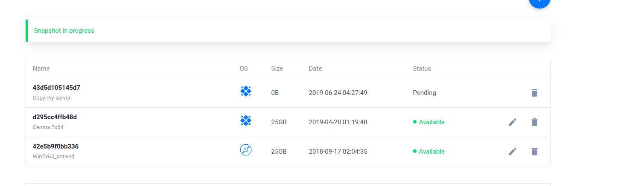The image size is (644, 186).
Task: Click the OS icon for 43d5d105145d7
Action: [x=245, y=91]
